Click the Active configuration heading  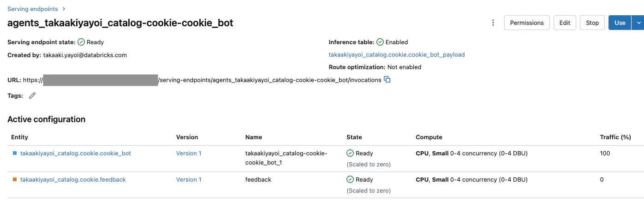(x=46, y=119)
